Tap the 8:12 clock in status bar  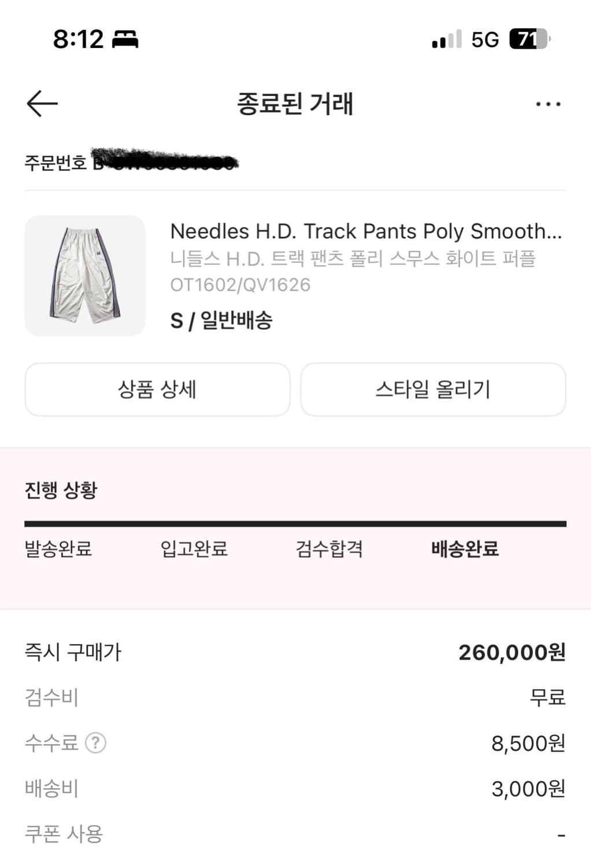point(78,39)
